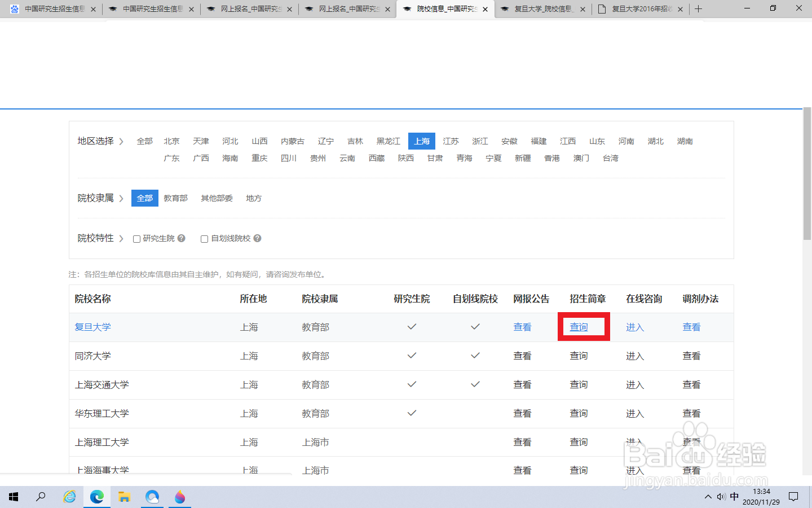The width and height of the screenshot is (812, 508).
Task: Open a new browser tab with plus button
Action: [698, 8]
